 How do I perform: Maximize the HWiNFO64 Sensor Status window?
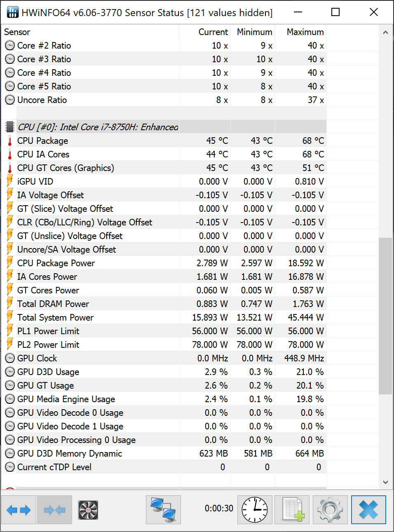point(335,12)
